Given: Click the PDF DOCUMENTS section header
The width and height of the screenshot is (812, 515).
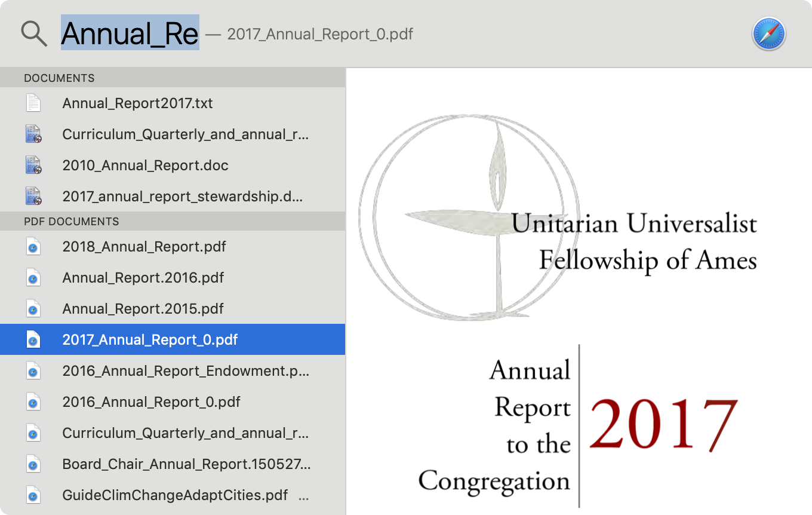Looking at the screenshot, I should [173, 221].
